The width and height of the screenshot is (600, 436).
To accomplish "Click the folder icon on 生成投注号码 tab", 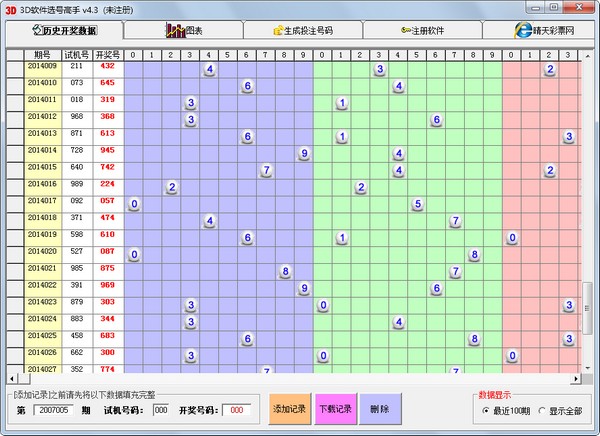I will click(279, 31).
